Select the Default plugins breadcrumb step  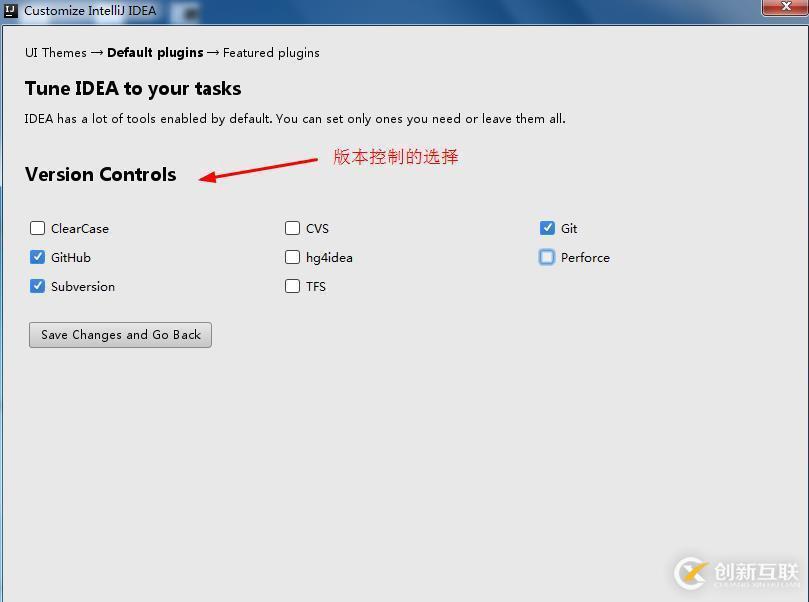click(x=155, y=52)
